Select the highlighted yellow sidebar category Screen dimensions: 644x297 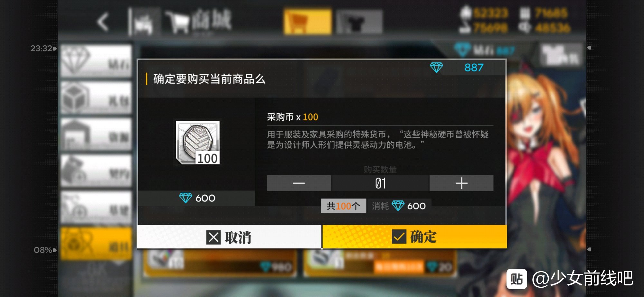click(96, 243)
